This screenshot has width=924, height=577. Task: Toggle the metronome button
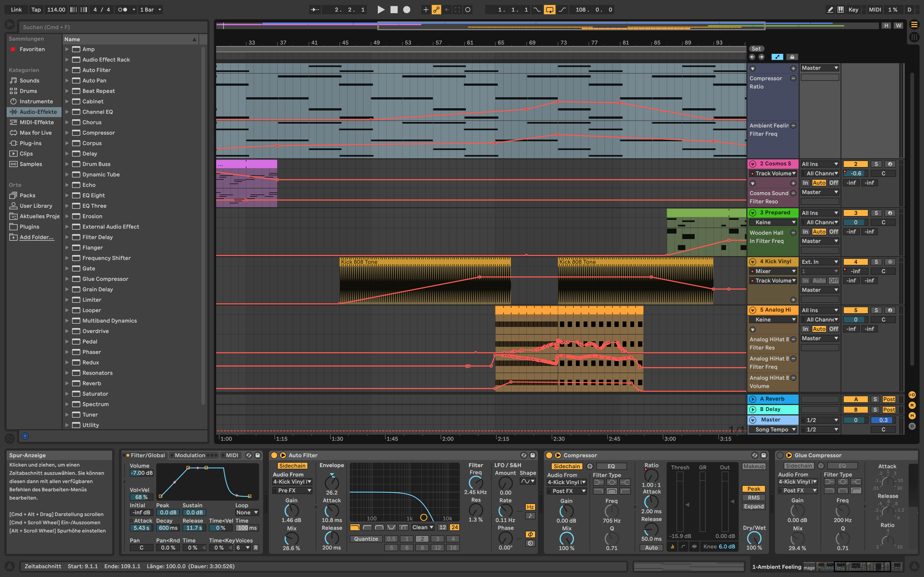tap(123, 10)
